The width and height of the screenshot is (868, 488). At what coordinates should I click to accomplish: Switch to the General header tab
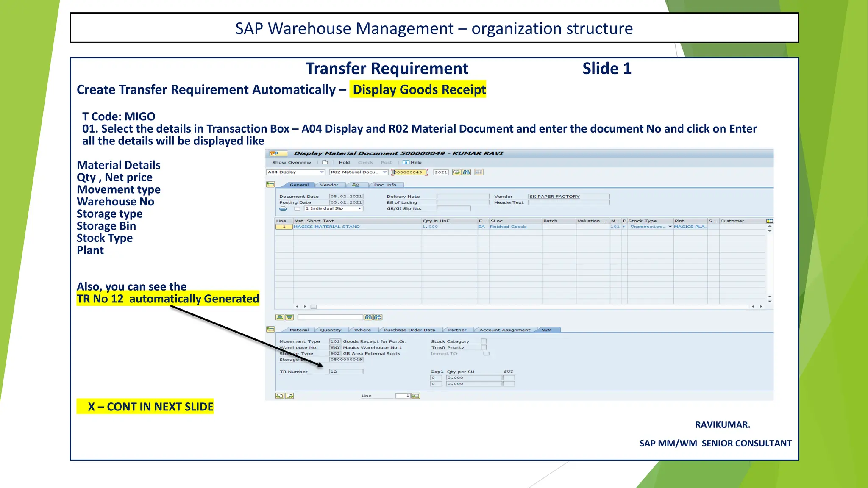(x=299, y=185)
